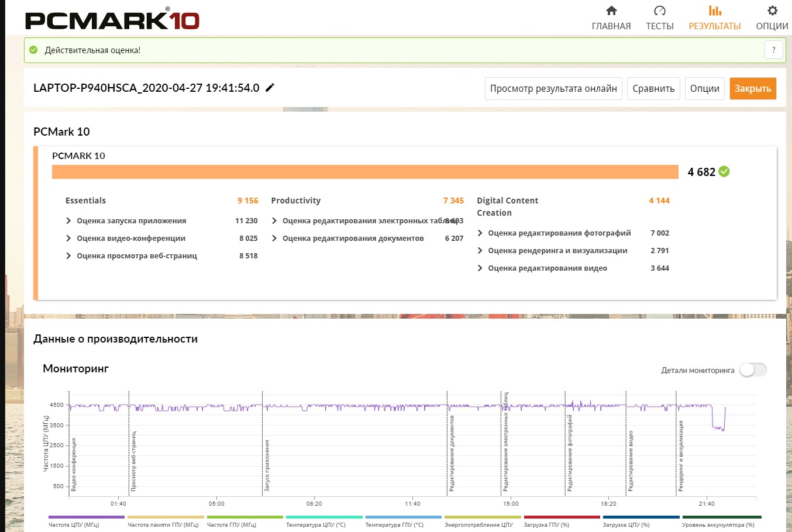792x532 pixels.
Task: Click the Частота ГПУ (МГц) legend swatch
Action: click(245, 517)
